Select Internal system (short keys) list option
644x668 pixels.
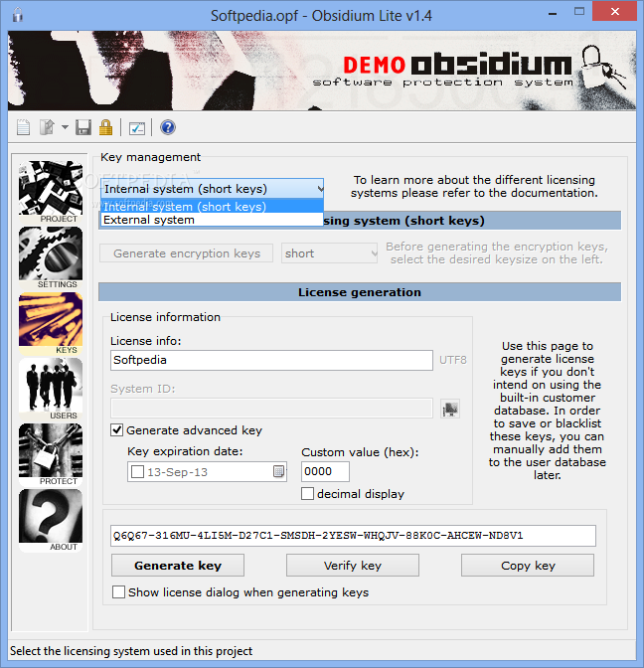pyautogui.click(x=212, y=207)
